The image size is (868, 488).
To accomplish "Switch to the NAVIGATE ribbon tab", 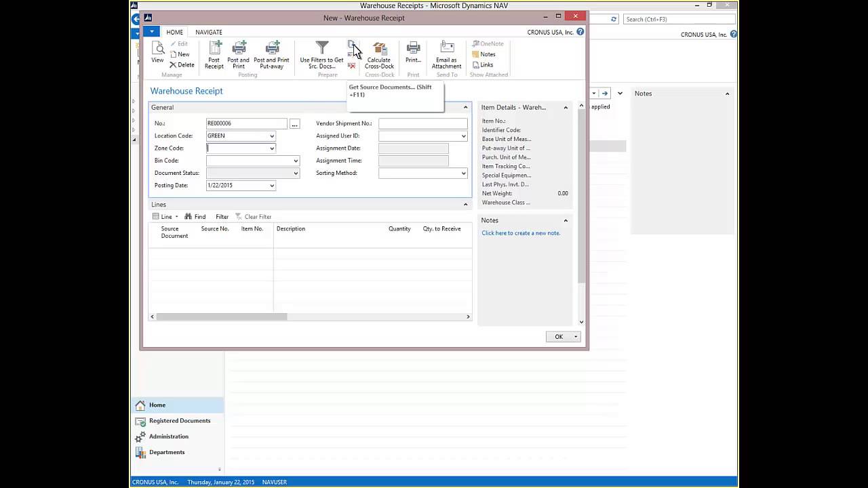I will pyautogui.click(x=209, y=32).
